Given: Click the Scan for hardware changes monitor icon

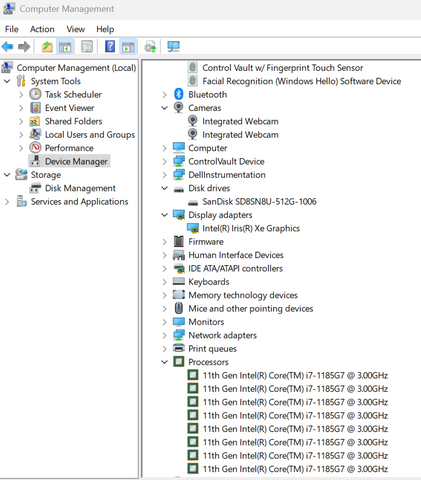Looking at the screenshot, I should click(x=174, y=47).
